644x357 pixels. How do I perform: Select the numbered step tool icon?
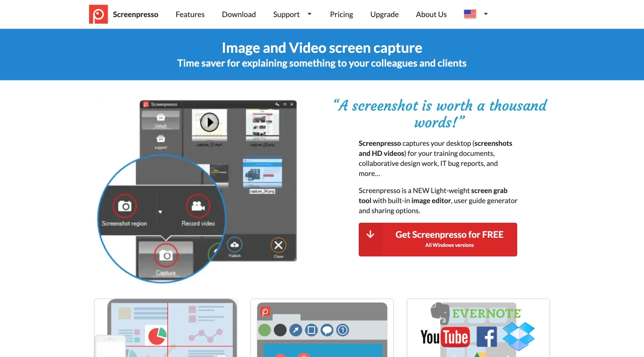click(x=343, y=330)
